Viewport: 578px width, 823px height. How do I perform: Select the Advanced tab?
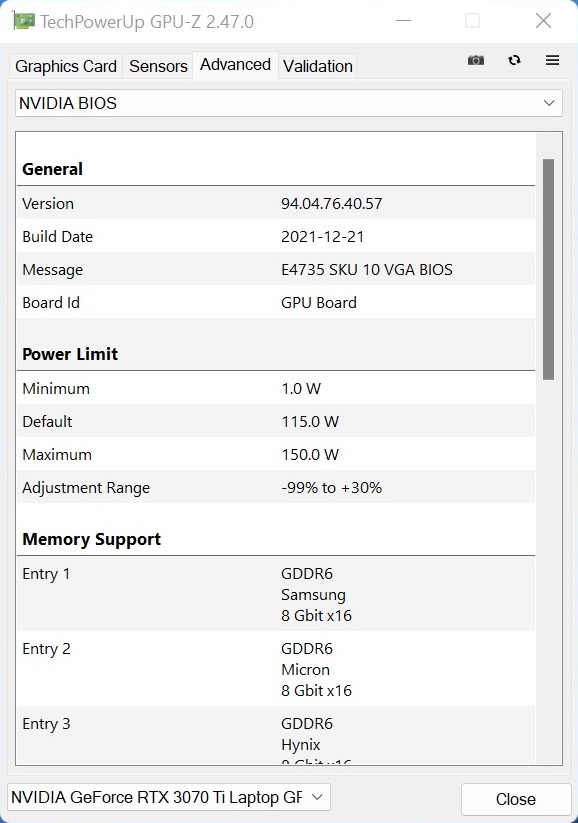pyautogui.click(x=235, y=65)
